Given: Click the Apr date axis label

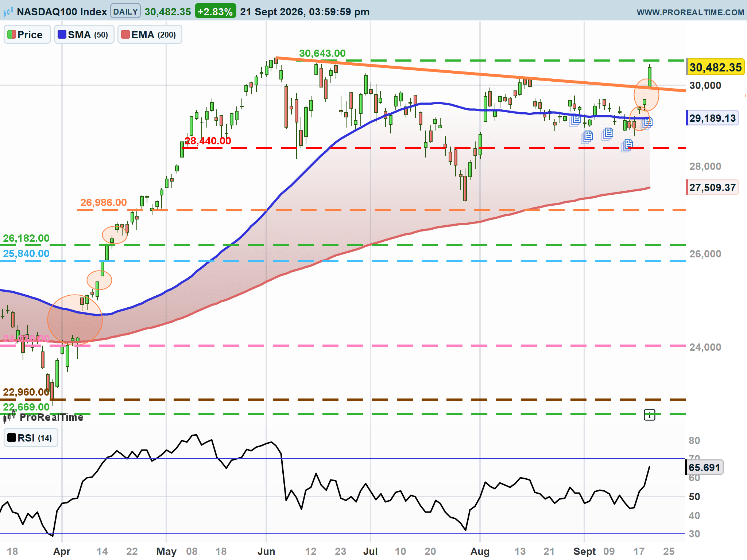Looking at the screenshot, I should click(x=62, y=552).
